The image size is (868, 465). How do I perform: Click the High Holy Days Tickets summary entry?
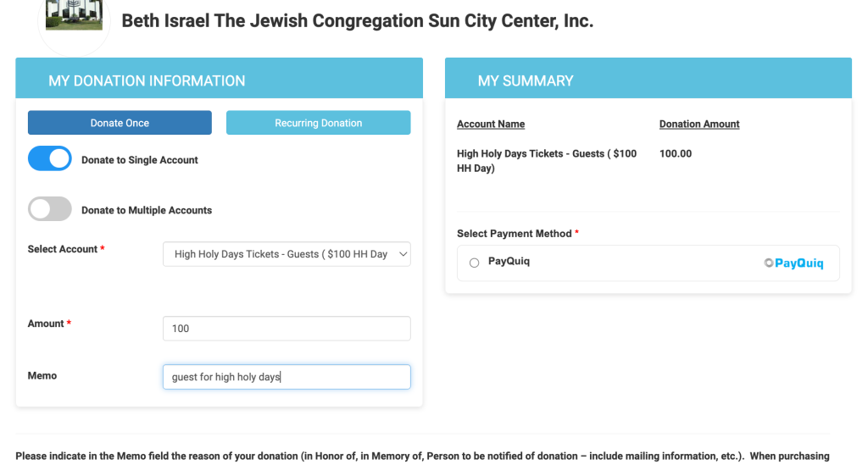point(547,161)
